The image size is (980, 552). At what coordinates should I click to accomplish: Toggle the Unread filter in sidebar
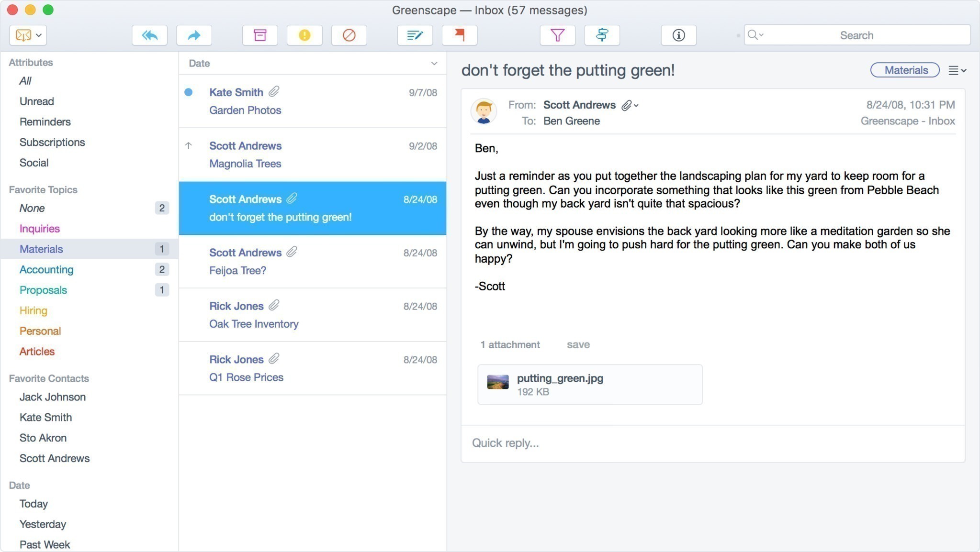(36, 101)
